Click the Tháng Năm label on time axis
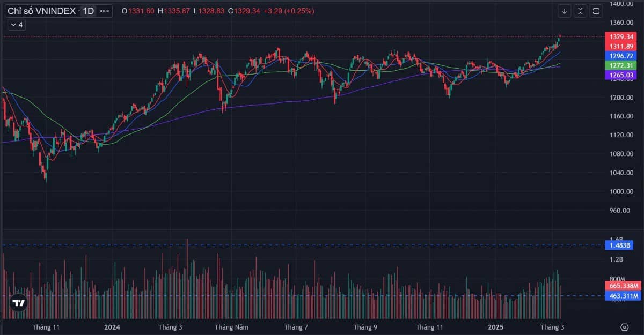This screenshot has height=335, width=644. coord(231,327)
